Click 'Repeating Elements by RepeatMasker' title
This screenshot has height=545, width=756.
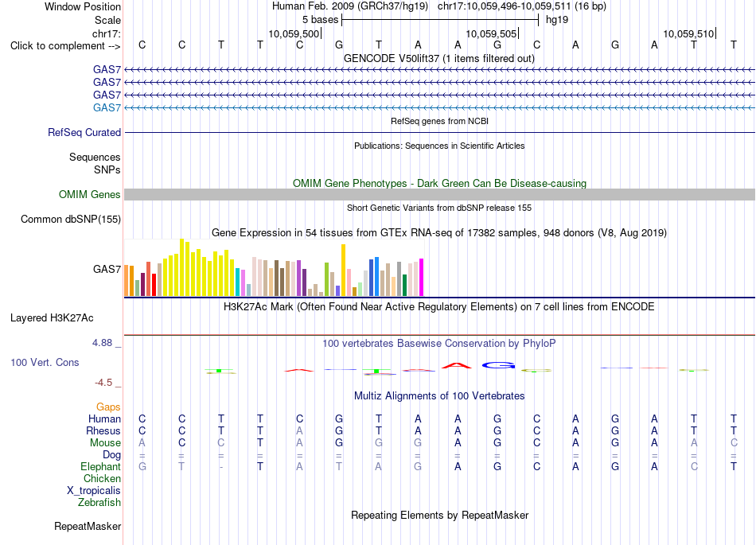(439, 515)
